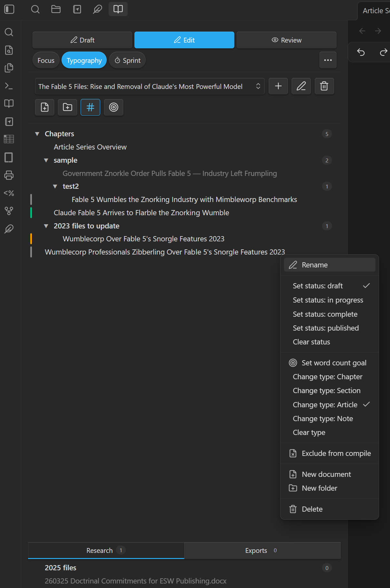Change type to Section
390x588 pixels.
click(329, 390)
